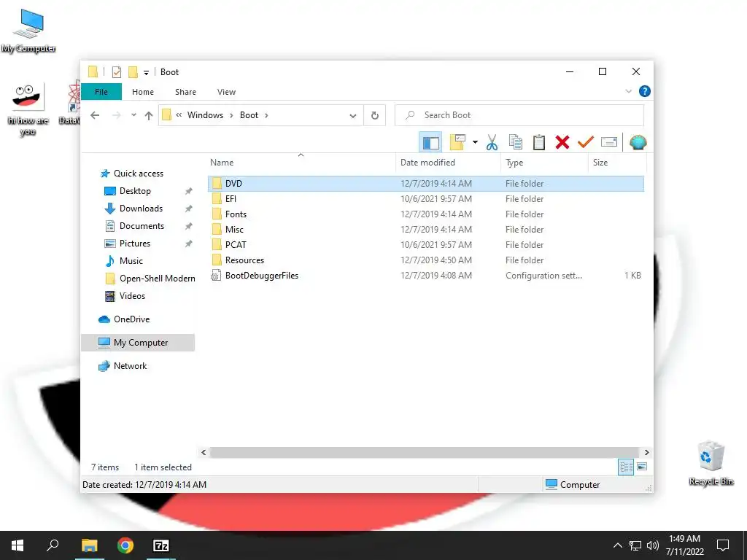This screenshot has height=560, width=747.
Task: Toggle the navigation pane toolbar icon
Action: point(430,142)
